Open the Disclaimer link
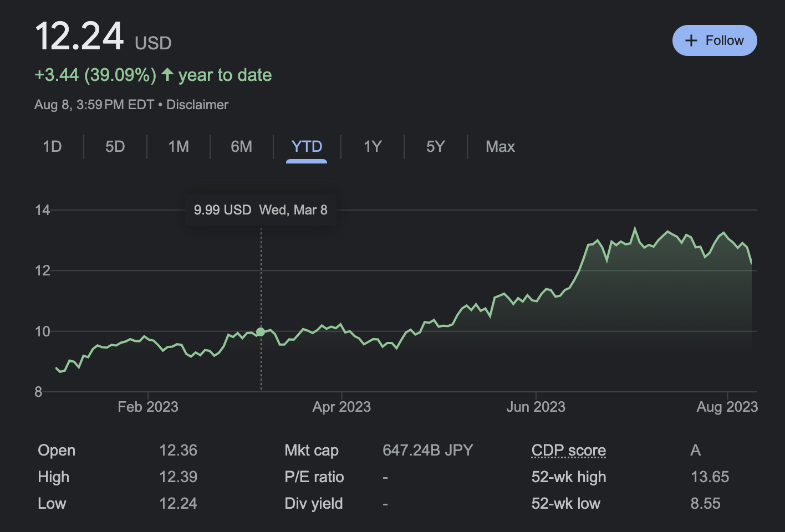Screen dimensions: 785x532 pos(197,105)
